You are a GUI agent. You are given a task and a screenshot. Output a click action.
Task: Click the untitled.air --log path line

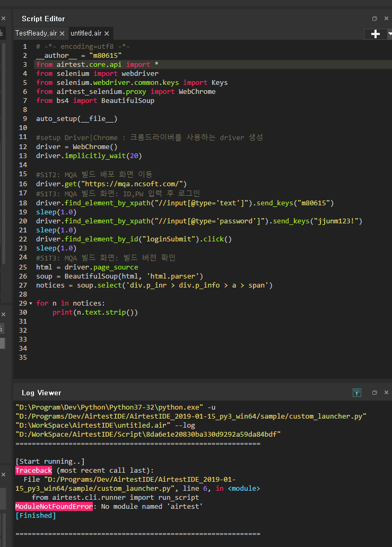pos(106,426)
